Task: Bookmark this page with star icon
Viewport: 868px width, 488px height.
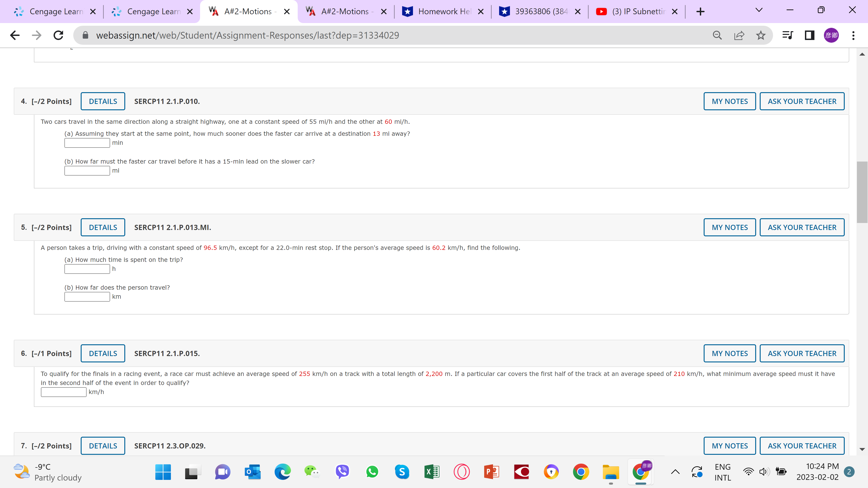Action: point(760,35)
